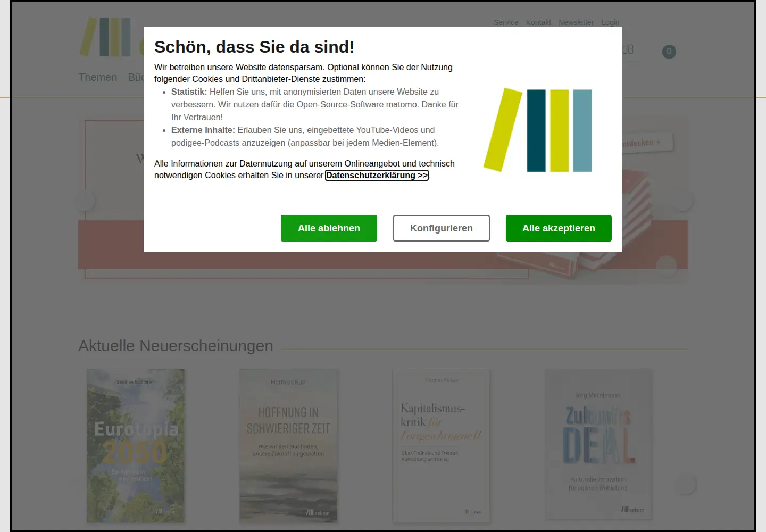The width and height of the screenshot is (766, 532).
Task: Open 'Hoffnung in schwieriger Zeit' book cover
Action: pyautogui.click(x=288, y=446)
